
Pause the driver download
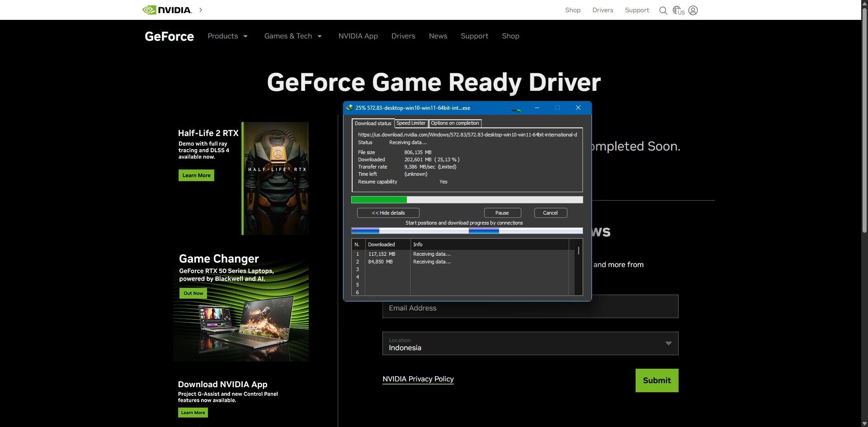click(x=502, y=213)
